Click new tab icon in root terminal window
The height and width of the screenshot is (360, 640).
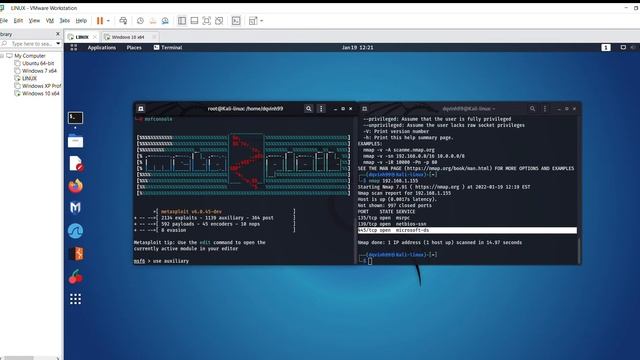point(140,109)
